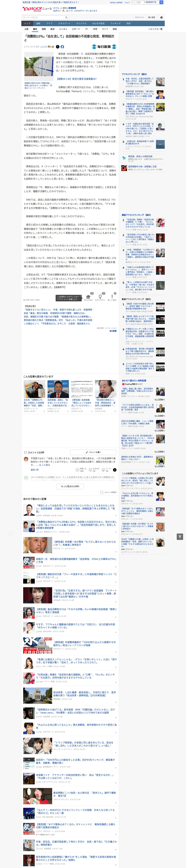Click the ログイン link
186x868 pixels.
point(57,11)
